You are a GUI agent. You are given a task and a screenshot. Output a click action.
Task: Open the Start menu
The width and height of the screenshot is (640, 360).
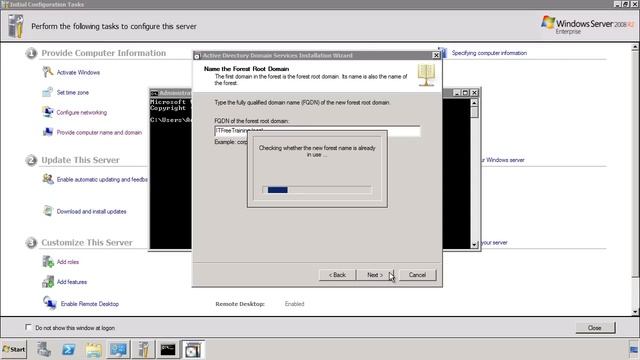(14, 349)
